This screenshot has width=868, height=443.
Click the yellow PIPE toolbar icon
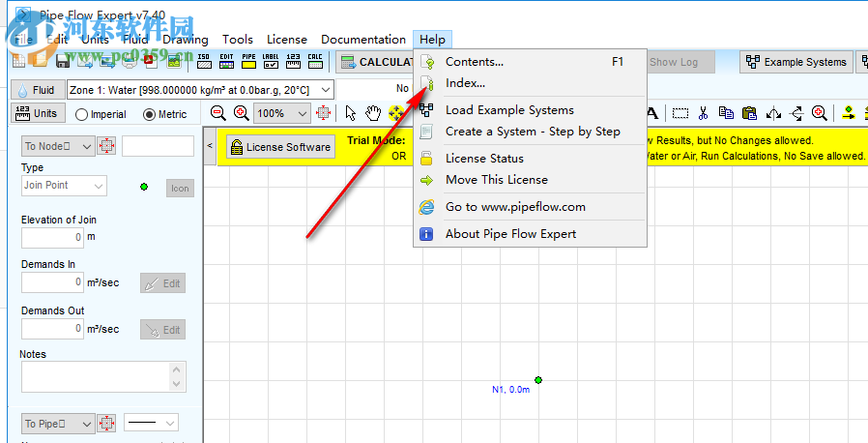[248, 61]
